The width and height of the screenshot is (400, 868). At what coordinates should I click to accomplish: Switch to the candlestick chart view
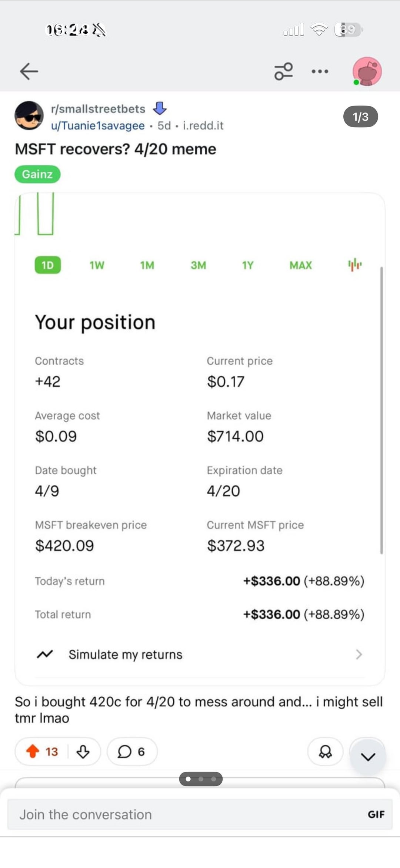pos(354,265)
